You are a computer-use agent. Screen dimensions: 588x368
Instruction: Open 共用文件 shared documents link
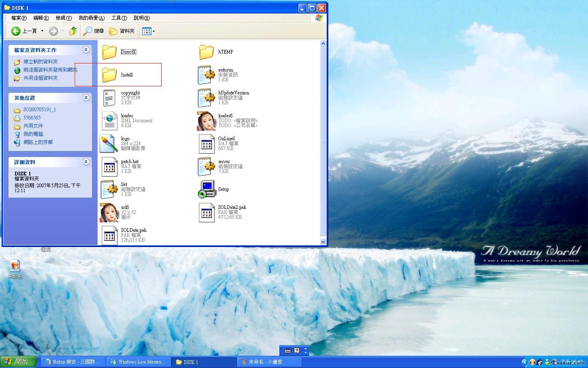[33, 126]
